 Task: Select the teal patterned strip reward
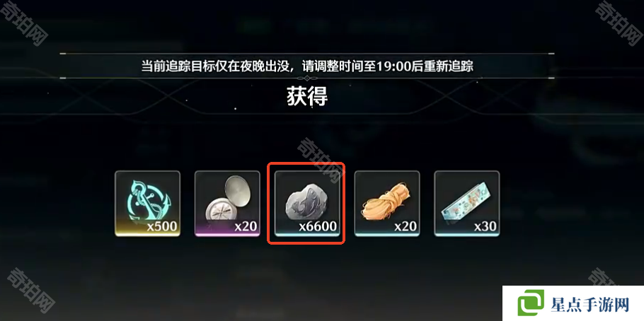tap(467, 204)
